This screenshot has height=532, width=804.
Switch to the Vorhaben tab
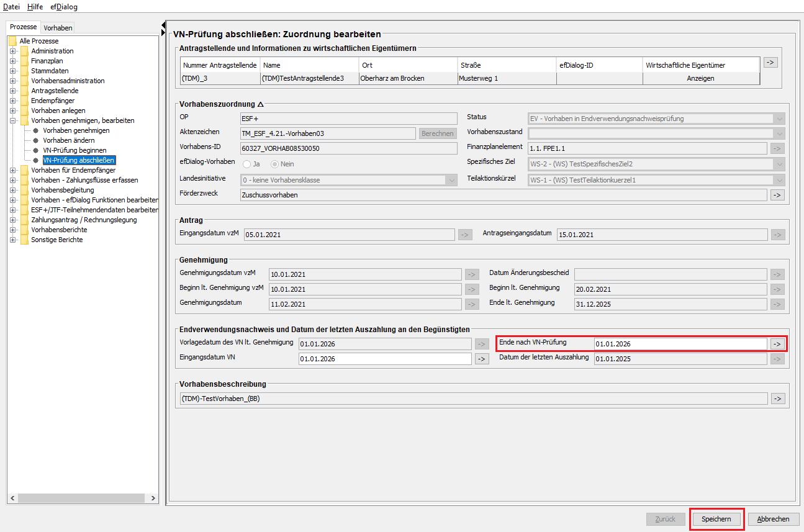[58, 28]
